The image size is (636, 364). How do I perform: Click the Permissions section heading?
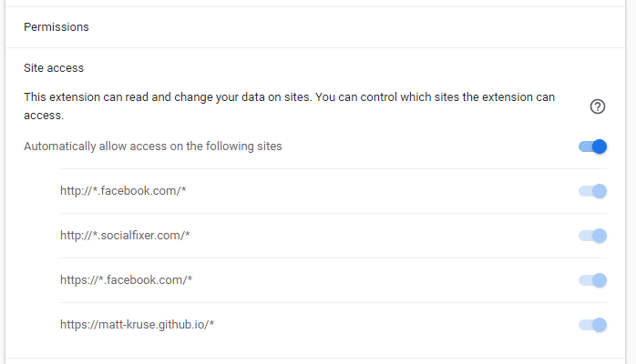coord(56,27)
